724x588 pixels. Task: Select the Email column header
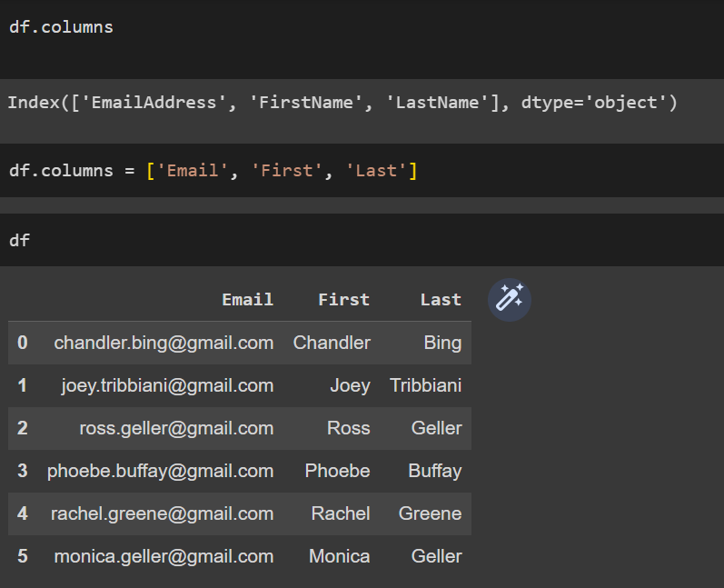click(248, 300)
